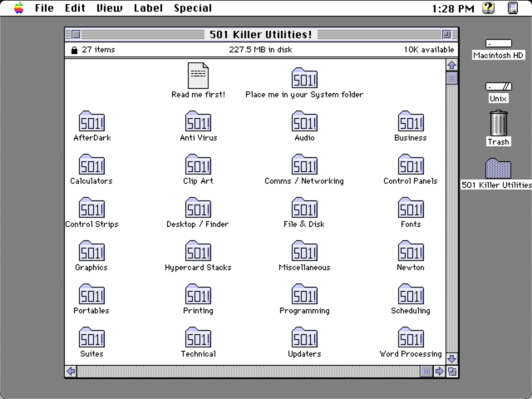Screen dimensions: 532x399
Task: Open the Clip Art folder
Action: tap(198, 165)
